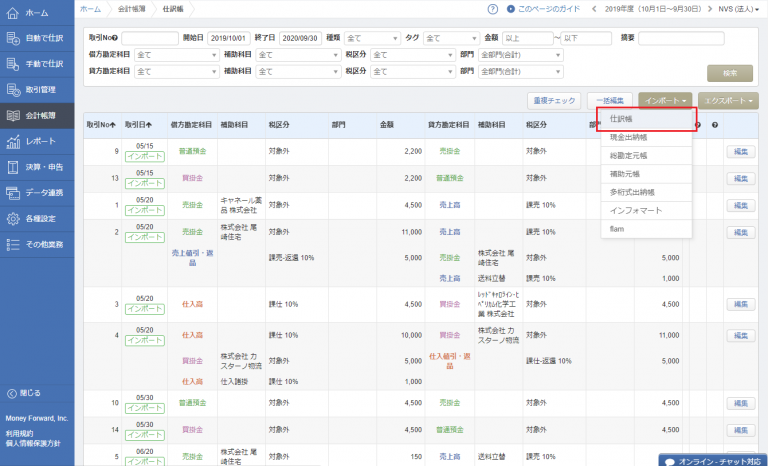768x466 pixels.
Task: Focus the 金額 以下 input field
Action: (586, 38)
